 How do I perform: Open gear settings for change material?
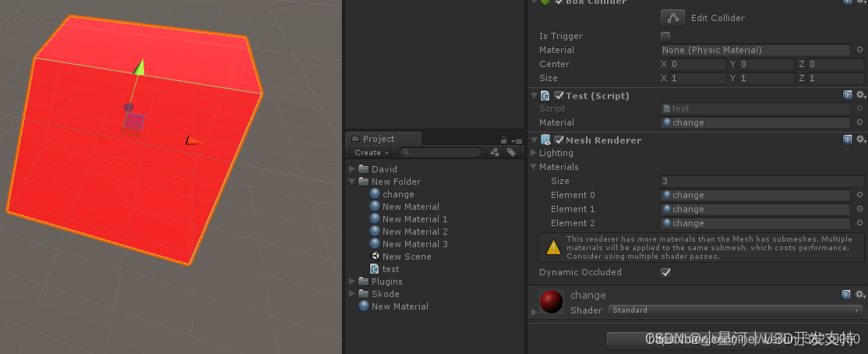click(861, 294)
